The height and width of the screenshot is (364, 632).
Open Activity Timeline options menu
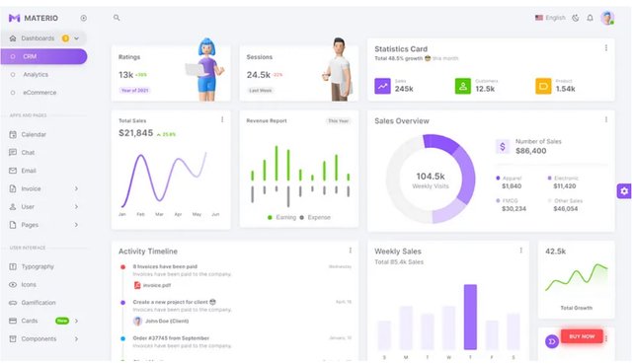pos(351,251)
